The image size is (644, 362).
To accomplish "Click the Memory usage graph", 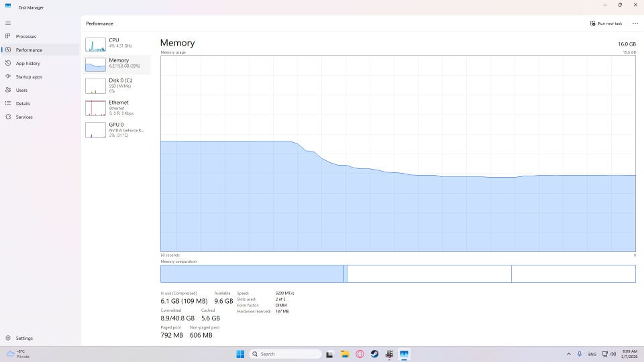I will 398,154.
